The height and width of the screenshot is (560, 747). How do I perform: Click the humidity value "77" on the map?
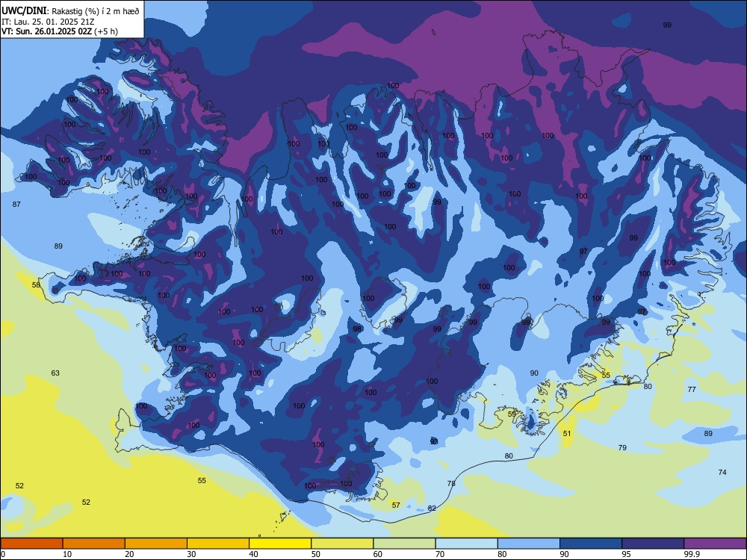(x=692, y=390)
